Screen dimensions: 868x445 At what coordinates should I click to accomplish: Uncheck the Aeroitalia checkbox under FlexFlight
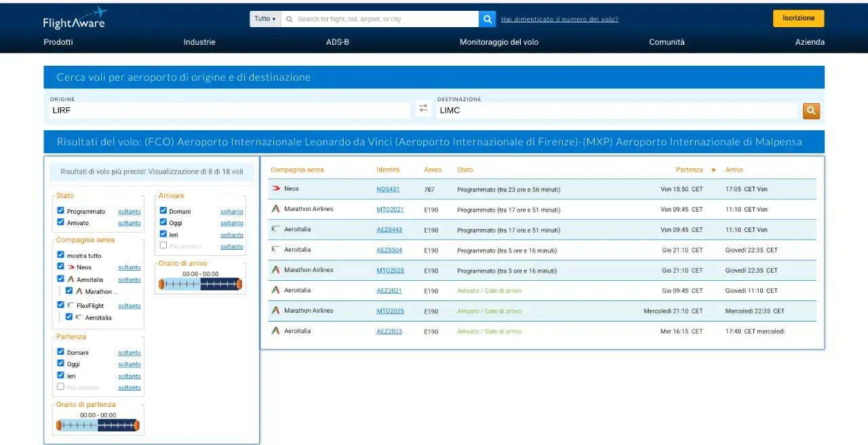pyautogui.click(x=69, y=317)
